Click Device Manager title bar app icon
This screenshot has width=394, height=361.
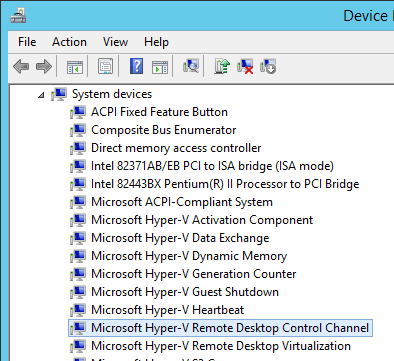pos(18,16)
